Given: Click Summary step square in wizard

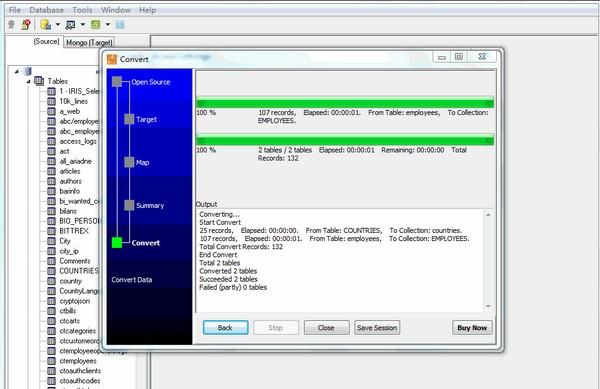Looking at the screenshot, I should 129,205.
